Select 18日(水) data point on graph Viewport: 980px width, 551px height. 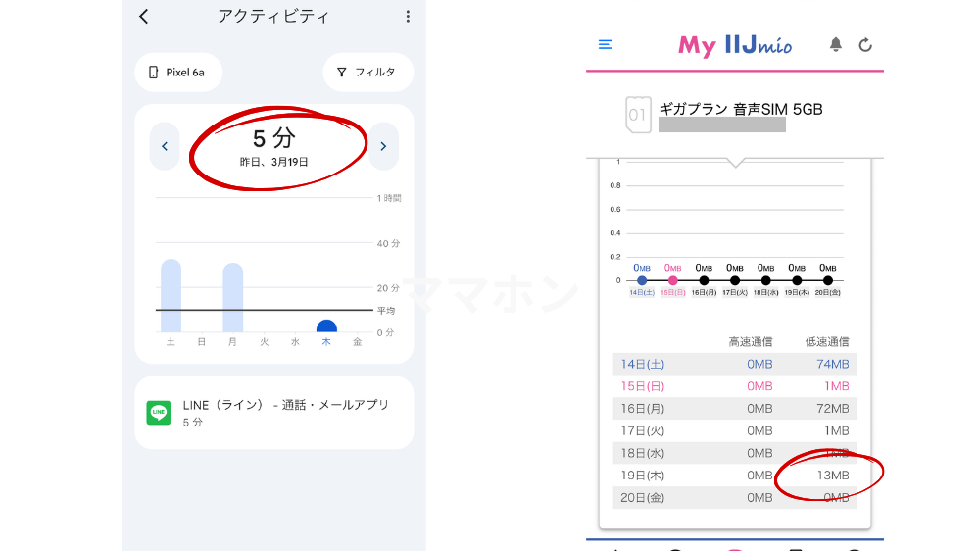(765, 280)
